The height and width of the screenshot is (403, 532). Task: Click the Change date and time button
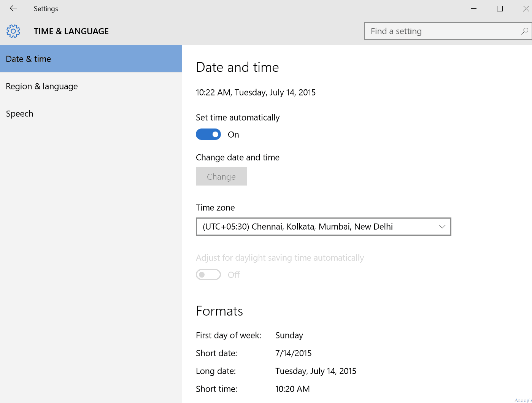click(221, 176)
